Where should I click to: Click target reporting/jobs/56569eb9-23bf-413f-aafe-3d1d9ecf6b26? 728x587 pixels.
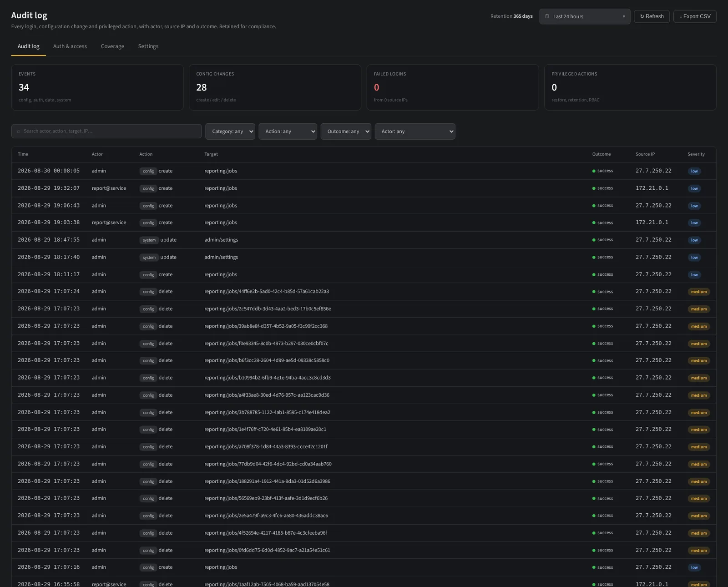(x=266, y=498)
